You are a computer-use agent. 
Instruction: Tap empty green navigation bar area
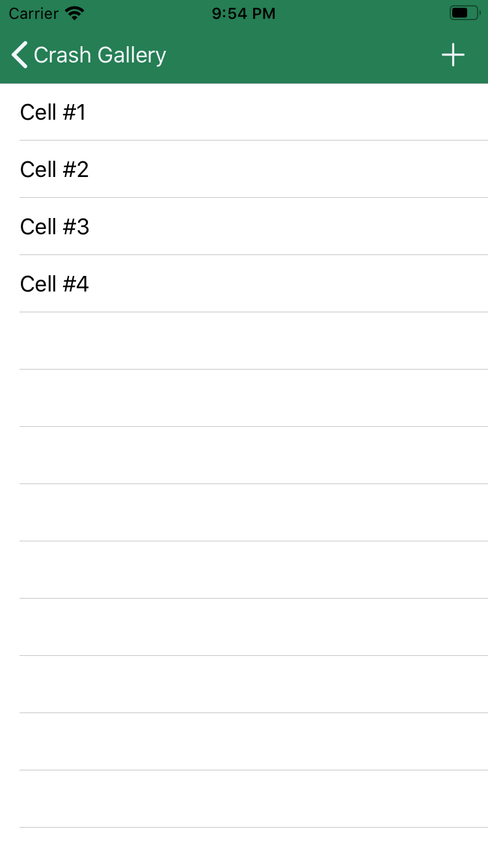(299, 55)
